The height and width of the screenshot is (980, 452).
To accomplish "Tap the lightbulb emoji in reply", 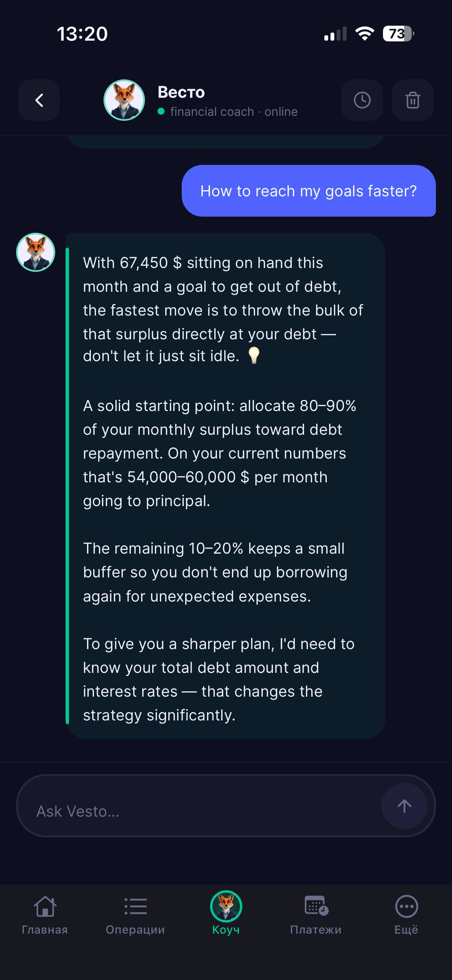I will click(254, 355).
